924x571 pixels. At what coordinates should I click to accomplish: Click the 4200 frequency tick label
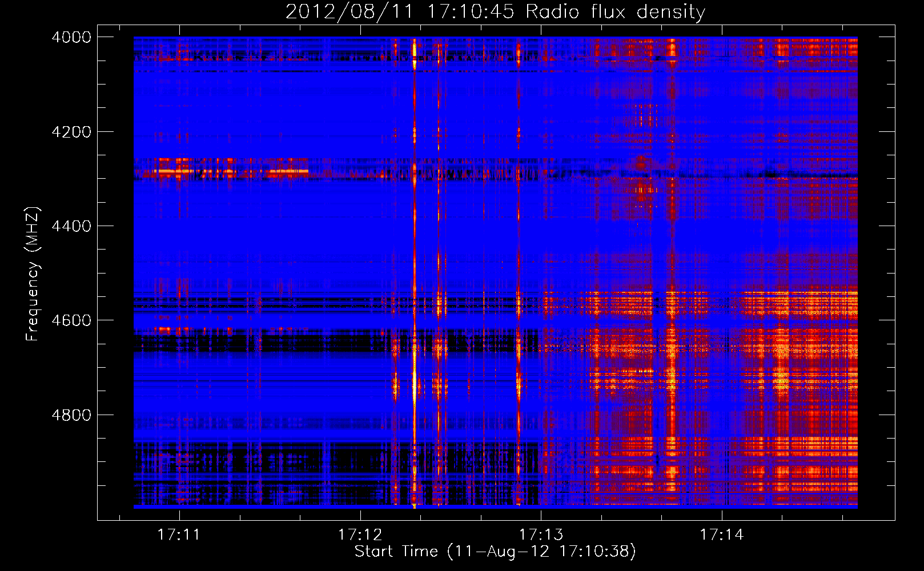pos(71,132)
